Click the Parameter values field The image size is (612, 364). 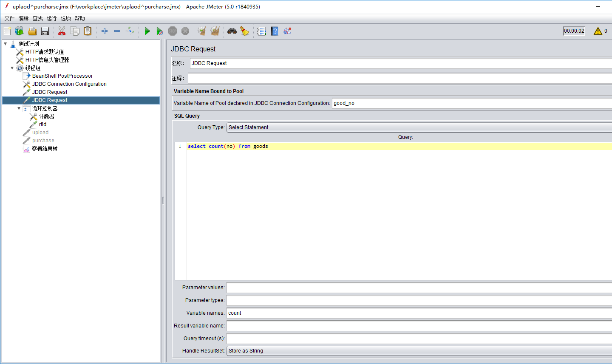click(x=419, y=288)
